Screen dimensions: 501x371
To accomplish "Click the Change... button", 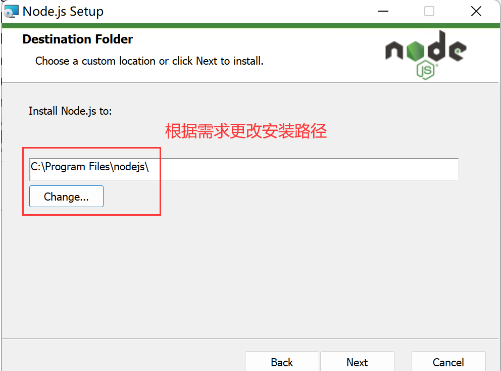I will click(x=66, y=196).
